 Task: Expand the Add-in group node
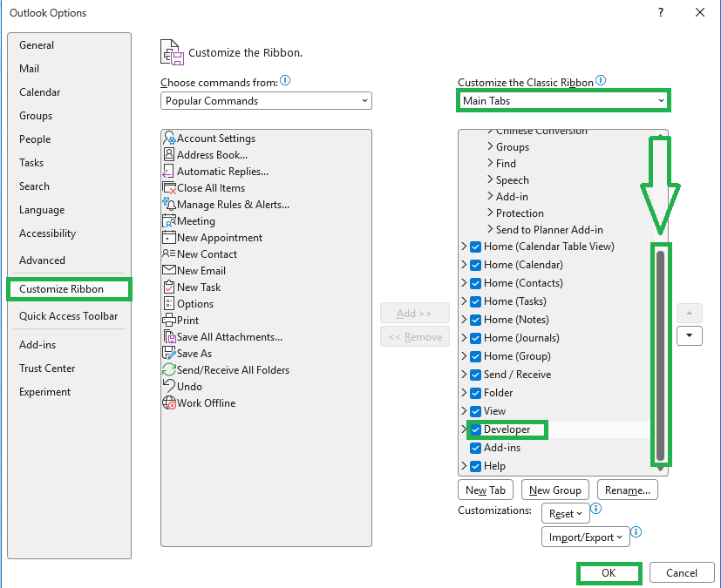490,196
